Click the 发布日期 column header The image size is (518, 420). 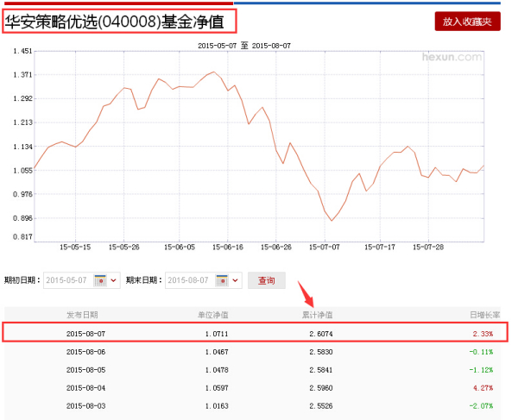[x=82, y=315]
